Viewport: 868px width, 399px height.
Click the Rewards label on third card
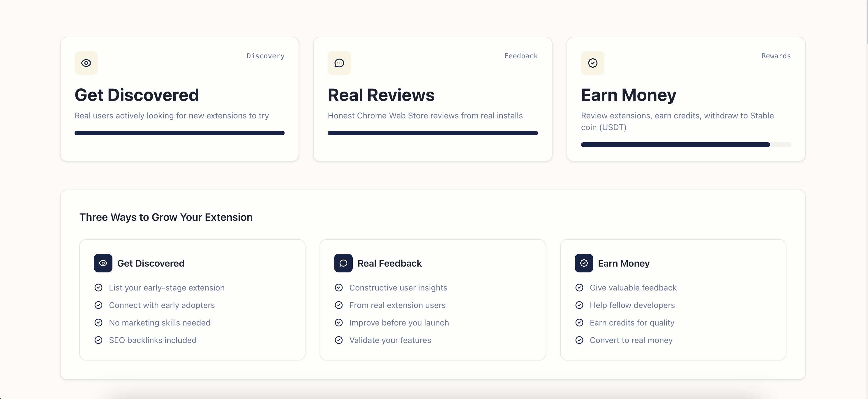point(776,56)
